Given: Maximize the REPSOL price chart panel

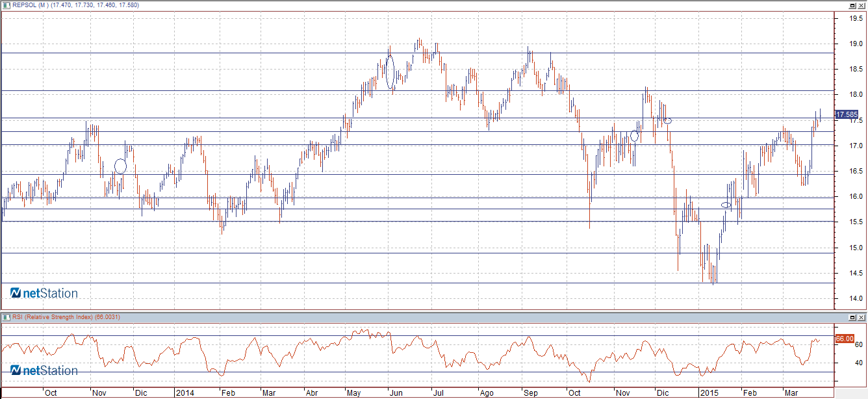Looking at the screenshot, I should [x=852, y=5].
